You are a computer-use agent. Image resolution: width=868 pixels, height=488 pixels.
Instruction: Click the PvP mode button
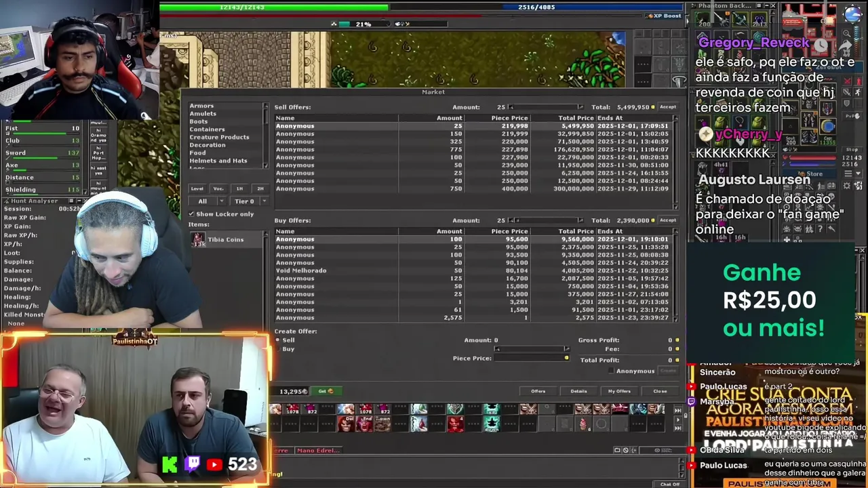coord(853,115)
